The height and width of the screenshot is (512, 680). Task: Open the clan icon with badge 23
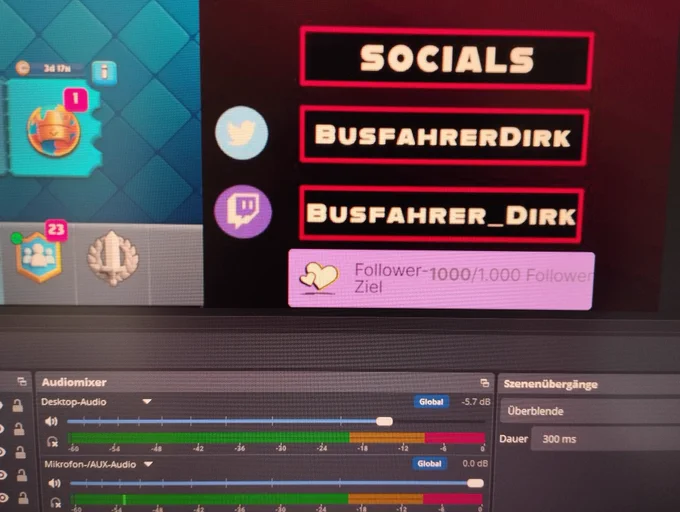(x=38, y=258)
